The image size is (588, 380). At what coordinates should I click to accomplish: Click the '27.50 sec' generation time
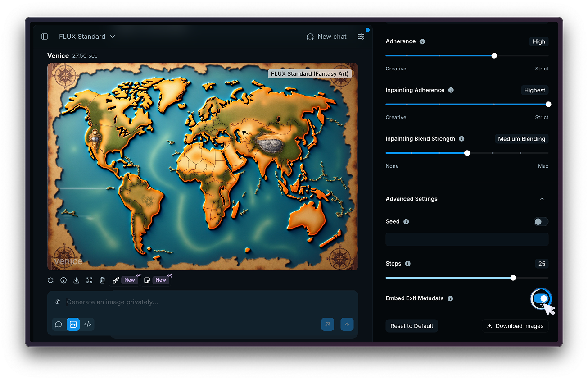click(x=85, y=56)
